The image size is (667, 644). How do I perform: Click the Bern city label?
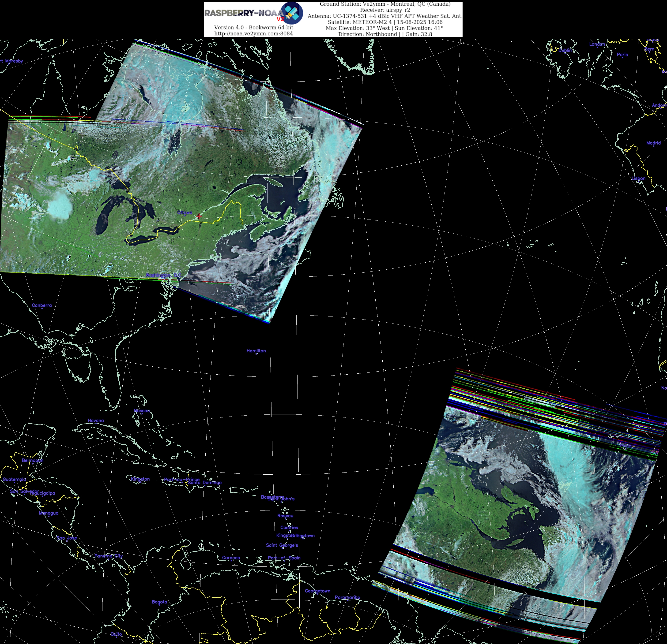click(x=649, y=49)
